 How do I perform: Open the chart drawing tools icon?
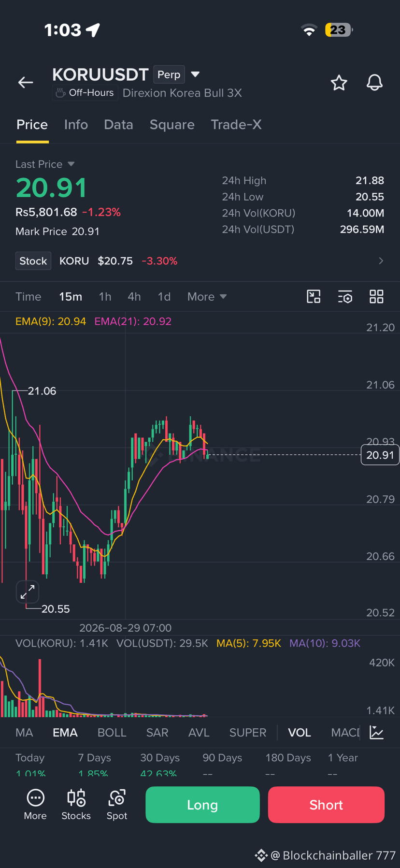314,296
